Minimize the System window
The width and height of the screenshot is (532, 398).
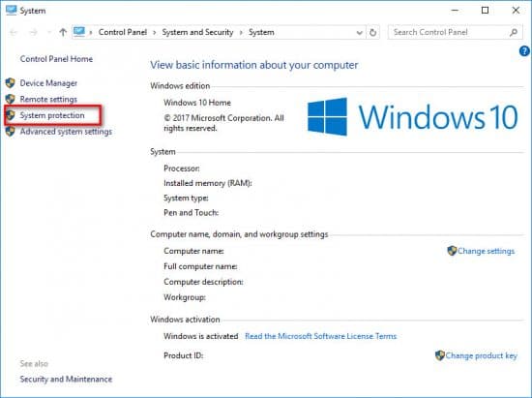click(x=455, y=11)
